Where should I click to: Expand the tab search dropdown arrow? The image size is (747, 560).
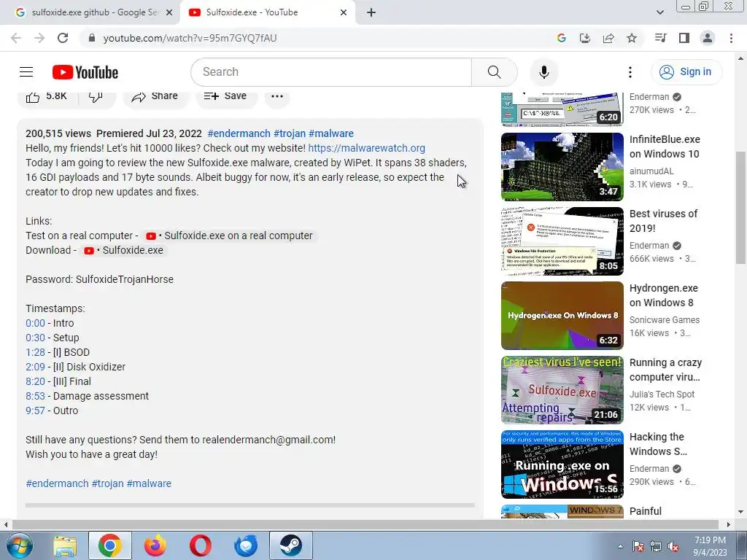659,12
